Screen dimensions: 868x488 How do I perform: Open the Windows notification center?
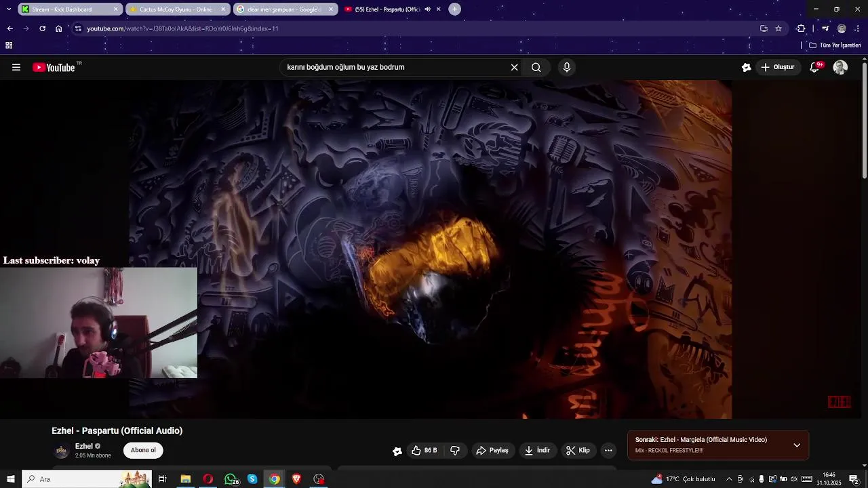click(x=854, y=479)
